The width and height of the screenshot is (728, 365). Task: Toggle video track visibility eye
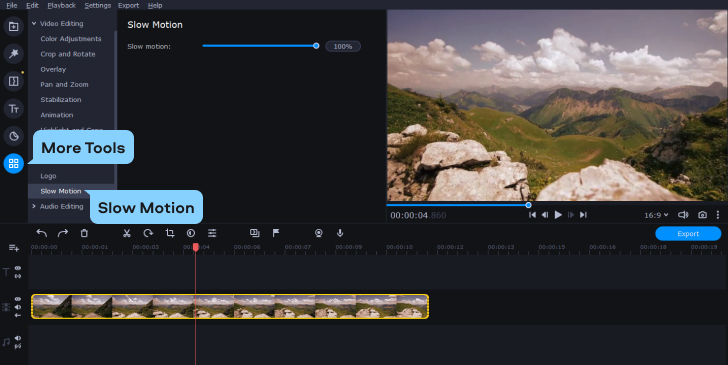click(18, 299)
